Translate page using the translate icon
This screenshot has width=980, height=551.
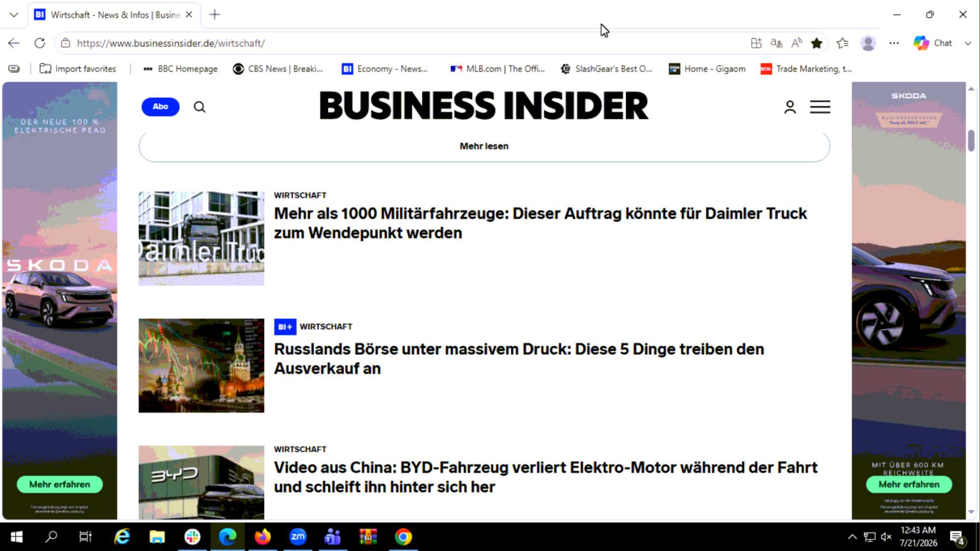[776, 43]
